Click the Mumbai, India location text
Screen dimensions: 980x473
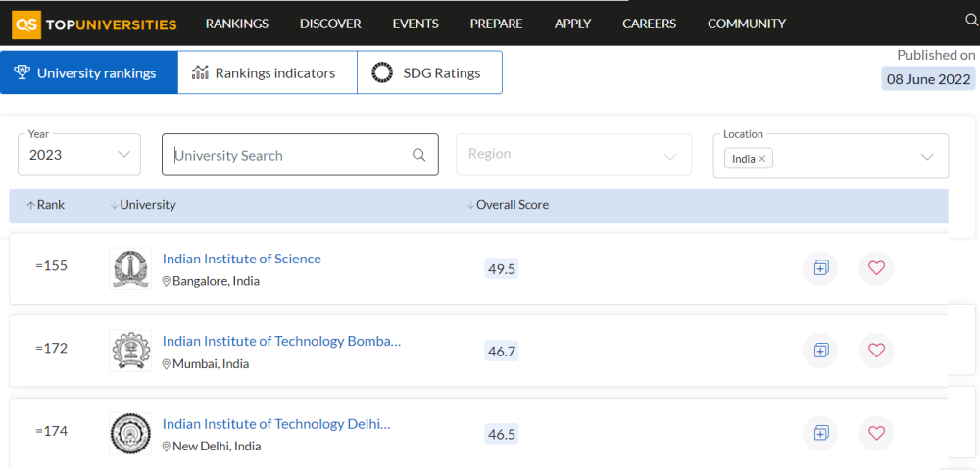[211, 363]
